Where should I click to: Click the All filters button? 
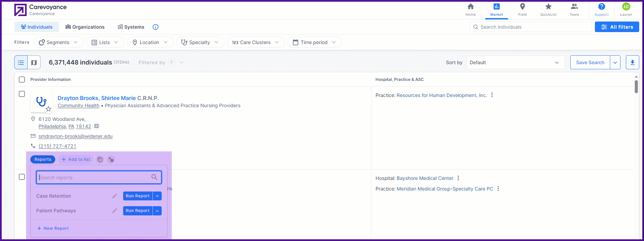[x=617, y=27]
